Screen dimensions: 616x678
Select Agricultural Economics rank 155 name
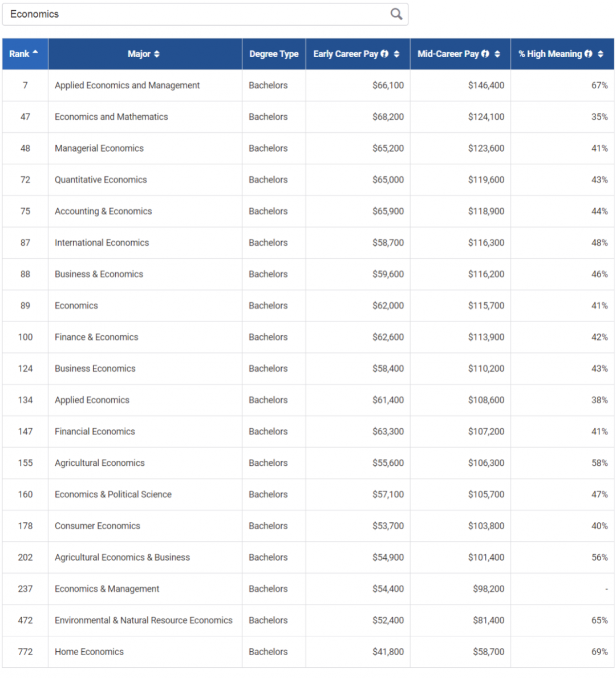(x=99, y=463)
